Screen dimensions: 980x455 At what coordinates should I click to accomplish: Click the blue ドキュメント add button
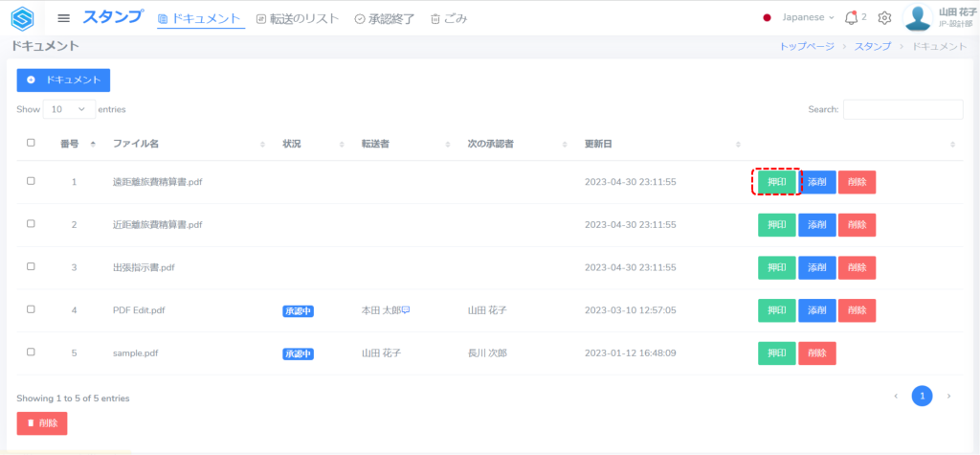pos(64,80)
